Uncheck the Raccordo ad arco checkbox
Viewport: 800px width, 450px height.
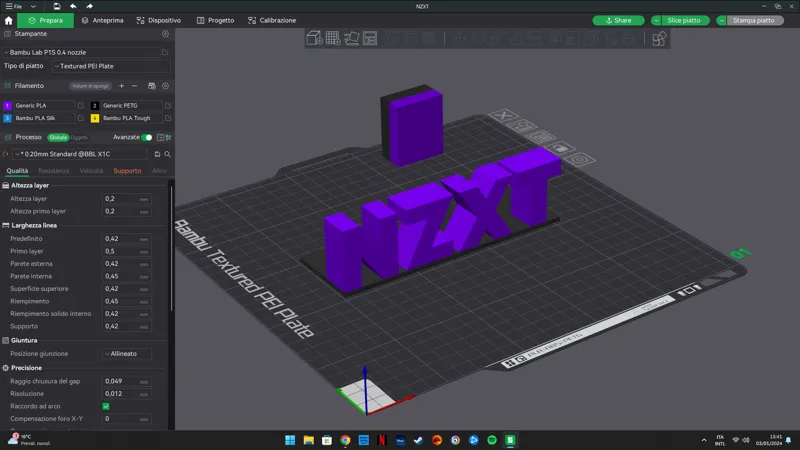106,406
